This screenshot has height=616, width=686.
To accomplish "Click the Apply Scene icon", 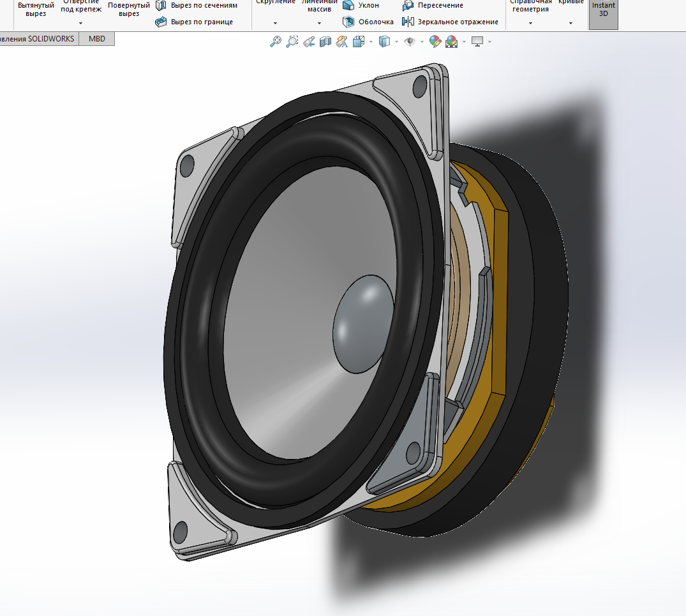I will (452, 41).
